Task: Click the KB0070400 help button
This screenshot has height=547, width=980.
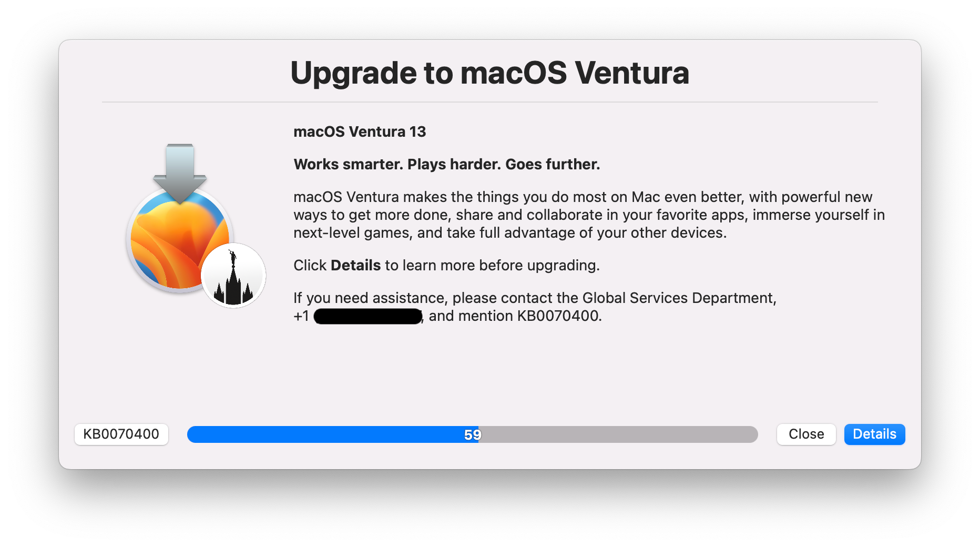Action: 121,434
